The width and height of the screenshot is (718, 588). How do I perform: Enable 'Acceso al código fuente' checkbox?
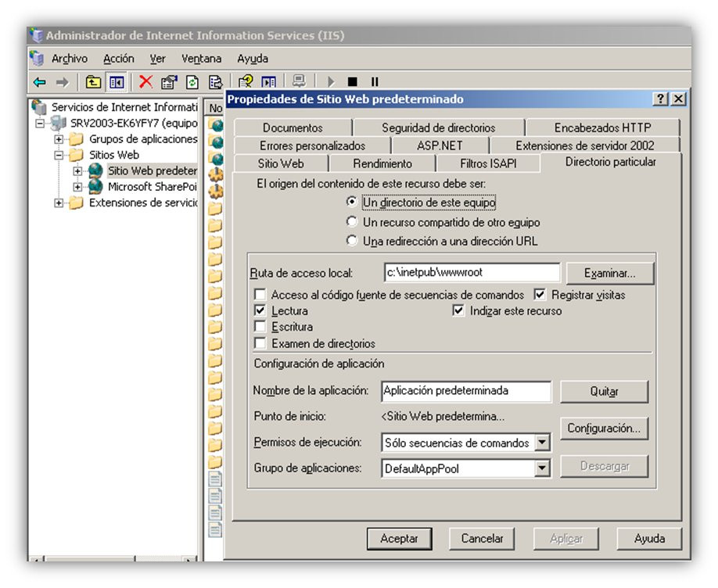tap(260, 295)
